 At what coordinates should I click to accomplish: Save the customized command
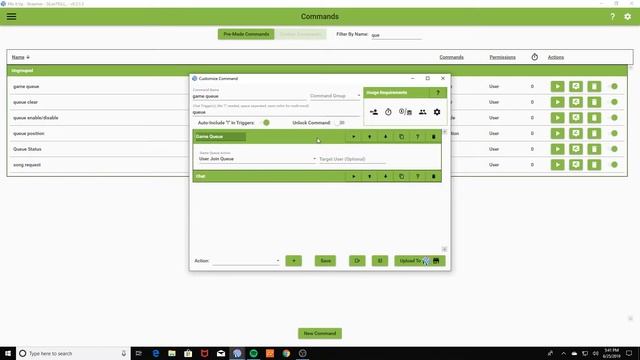pyautogui.click(x=325, y=261)
